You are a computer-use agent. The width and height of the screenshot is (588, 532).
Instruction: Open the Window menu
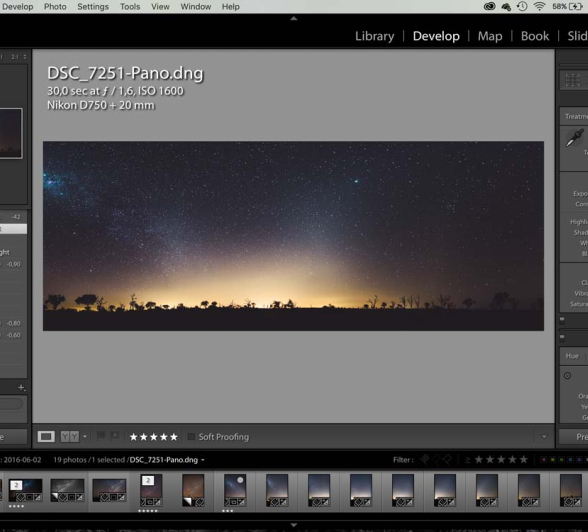pos(196,6)
